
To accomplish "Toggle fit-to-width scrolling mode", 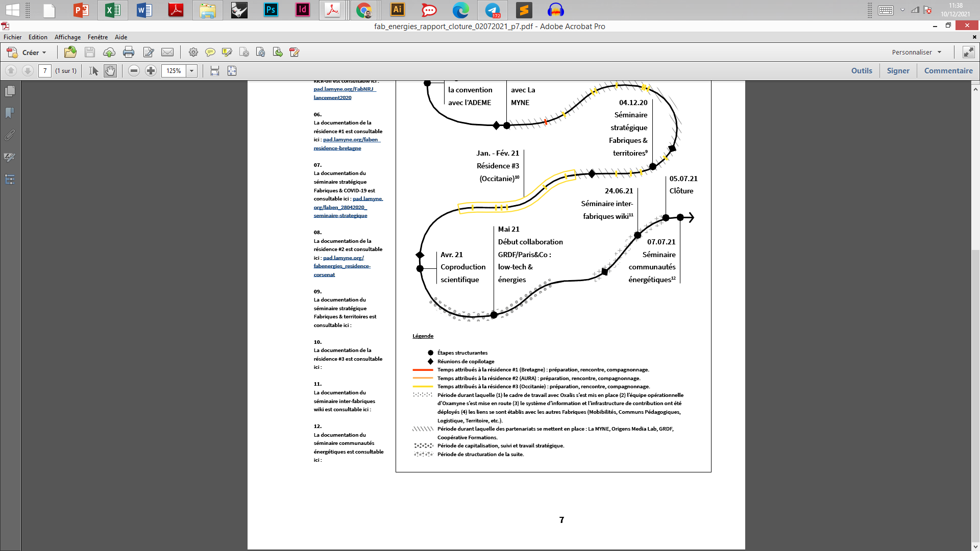I will tap(215, 71).
